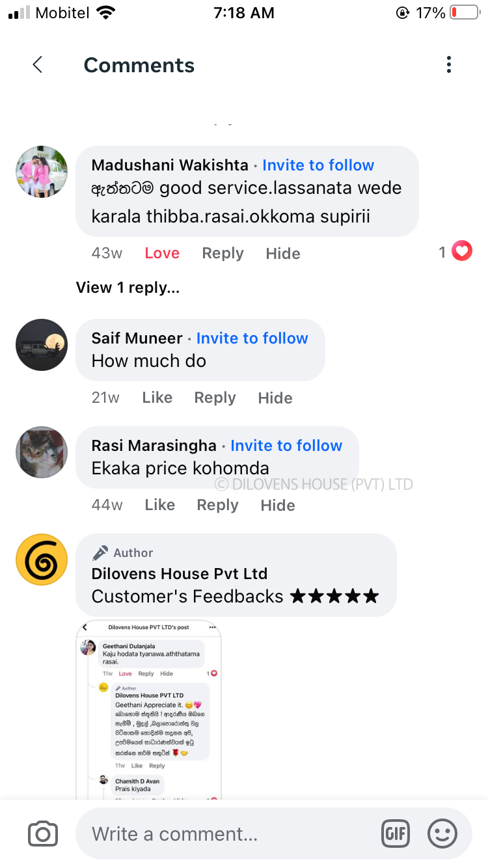The width and height of the screenshot is (488, 868).
Task: Hide Saif Muneer's comment
Action: tap(275, 398)
